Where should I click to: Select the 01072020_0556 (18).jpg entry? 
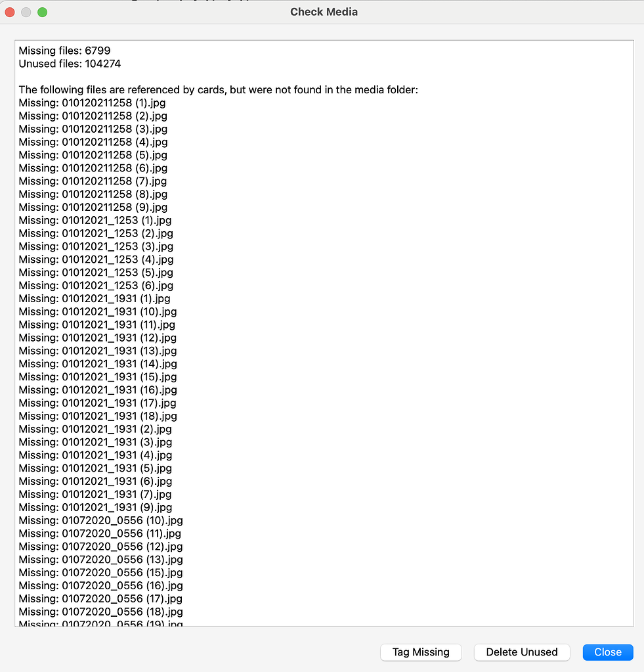(100, 612)
